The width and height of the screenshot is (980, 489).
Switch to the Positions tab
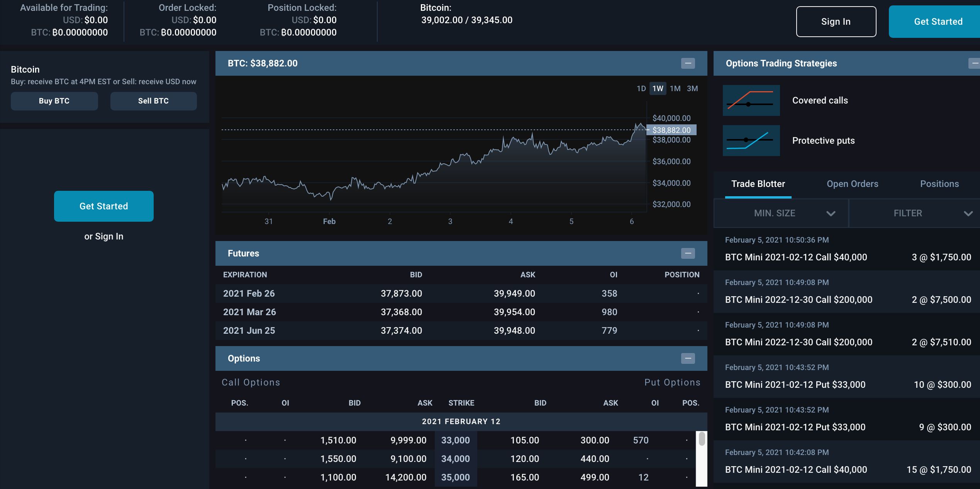tap(939, 184)
